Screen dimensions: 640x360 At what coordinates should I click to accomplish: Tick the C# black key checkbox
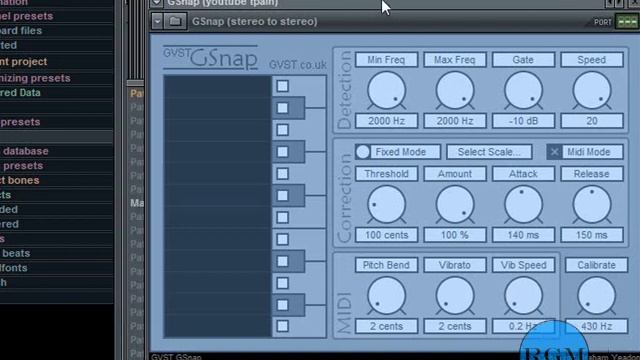tap(282, 305)
